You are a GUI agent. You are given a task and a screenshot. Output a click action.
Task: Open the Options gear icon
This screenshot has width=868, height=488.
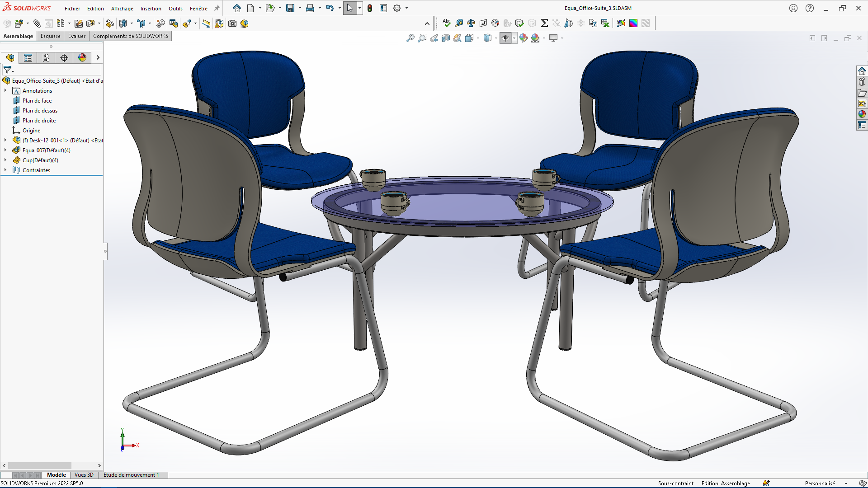coord(397,8)
